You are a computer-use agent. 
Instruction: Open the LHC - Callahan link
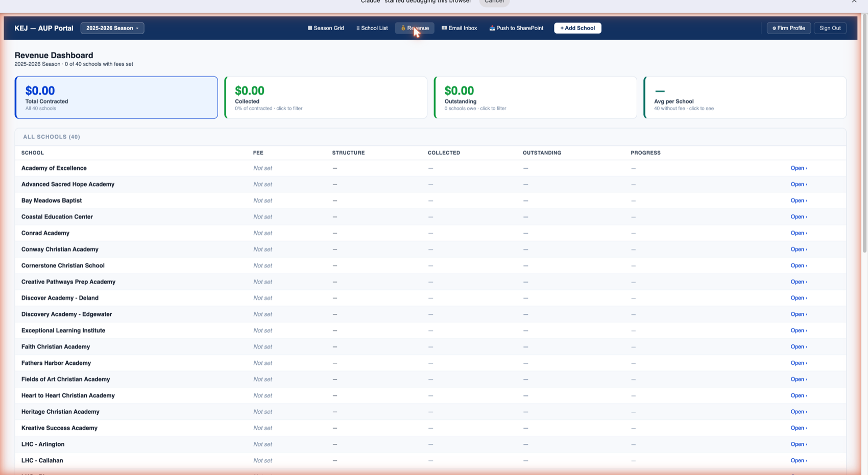pos(799,461)
